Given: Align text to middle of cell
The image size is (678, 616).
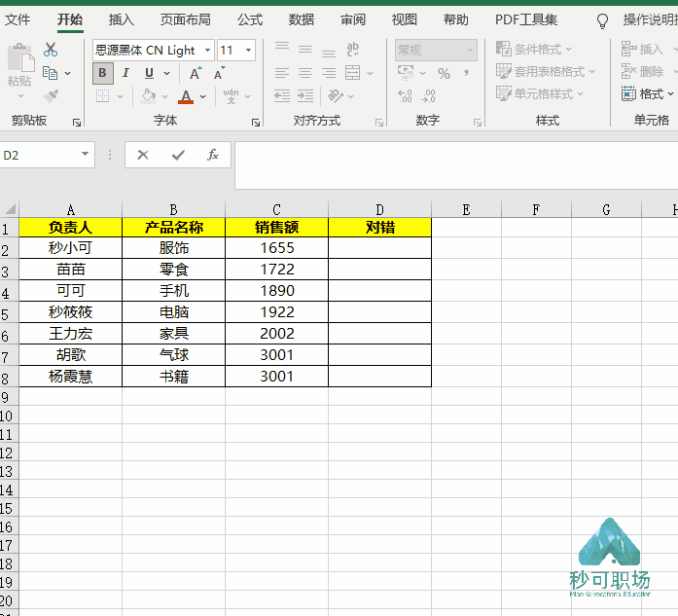Looking at the screenshot, I should pyautogui.click(x=305, y=50).
